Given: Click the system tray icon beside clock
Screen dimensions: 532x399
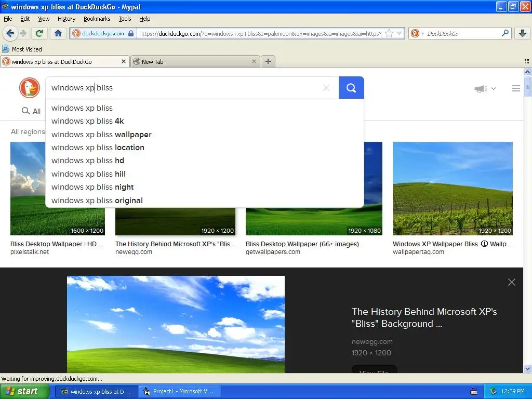Looking at the screenshot, I should [x=493, y=392].
